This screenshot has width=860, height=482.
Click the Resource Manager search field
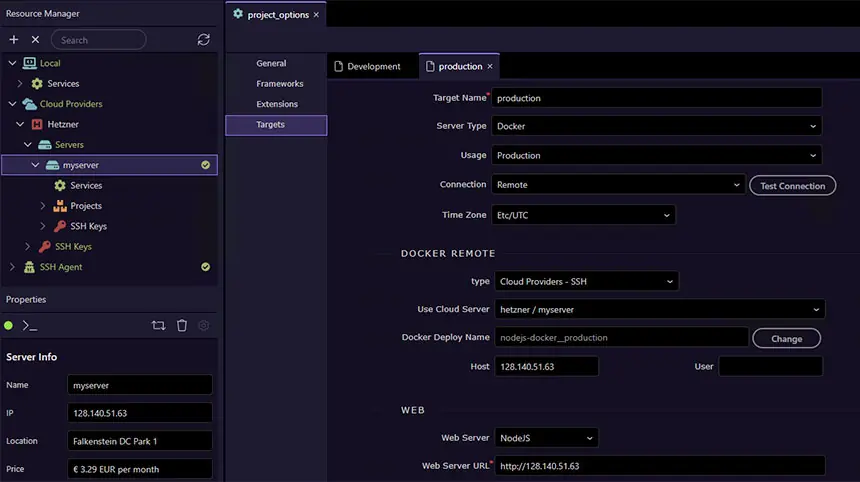tap(99, 40)
